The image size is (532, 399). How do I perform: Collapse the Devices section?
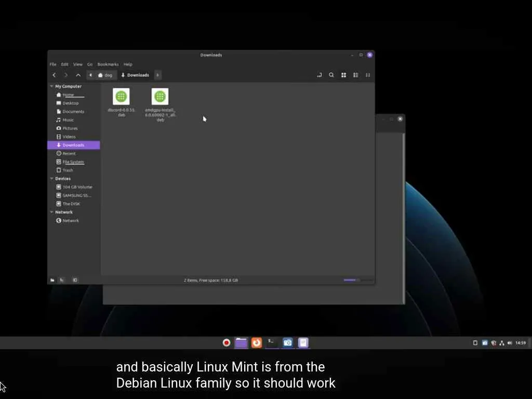click(x=51, y=179)
